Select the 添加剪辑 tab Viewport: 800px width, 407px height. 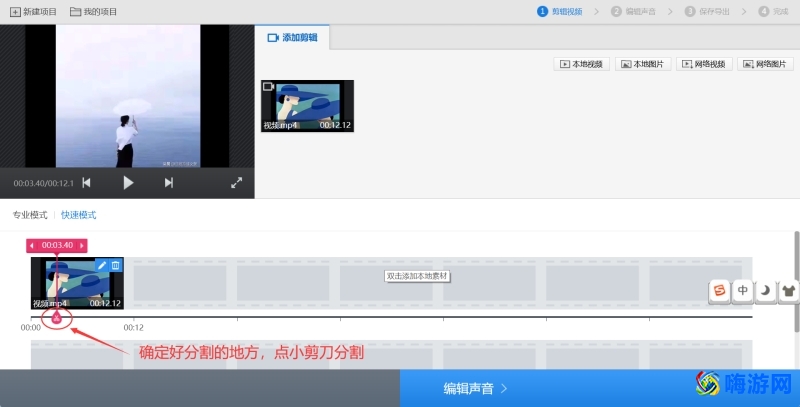click(x=292, y=38)
